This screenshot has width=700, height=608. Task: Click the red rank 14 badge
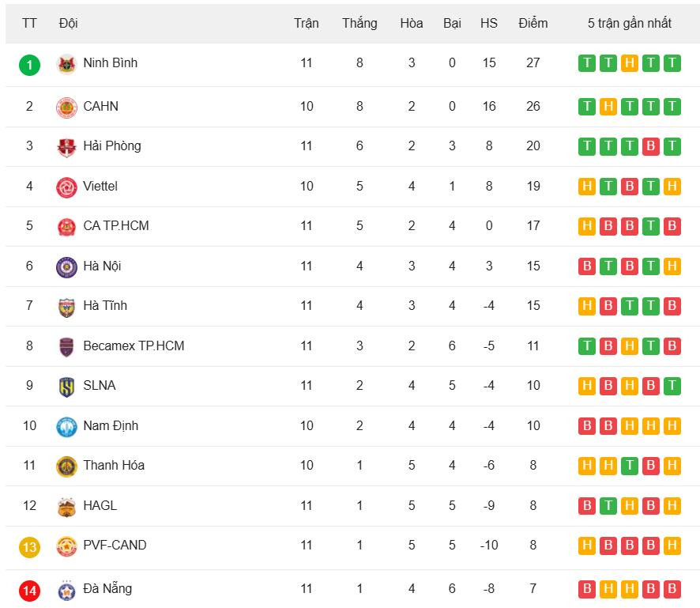pos(29,590)
